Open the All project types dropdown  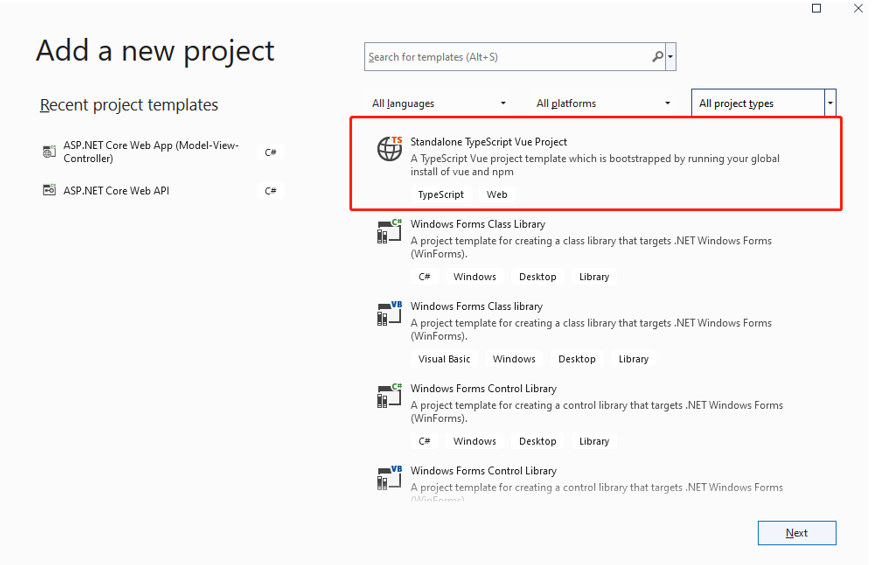point(764,103)
